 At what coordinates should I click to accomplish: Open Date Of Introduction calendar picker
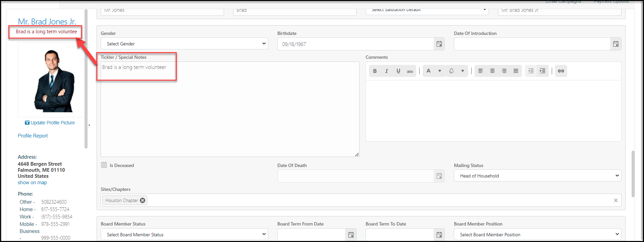pos(615,44)
